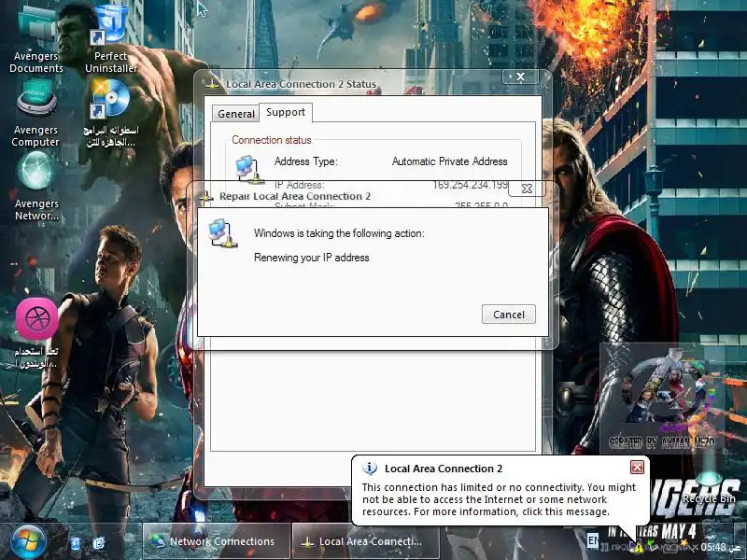
Task: Open the Avengers Computer desktop icon
Action: point(35,113)
